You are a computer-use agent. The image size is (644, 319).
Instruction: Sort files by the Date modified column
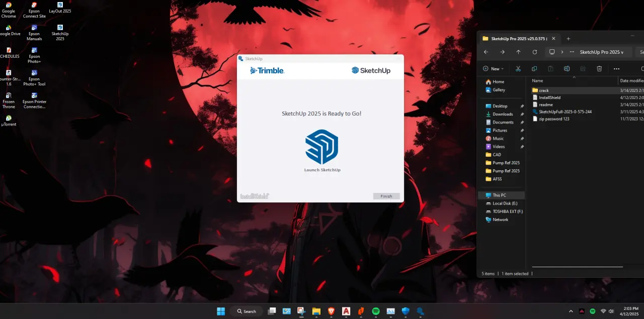[x=631, y=80]
